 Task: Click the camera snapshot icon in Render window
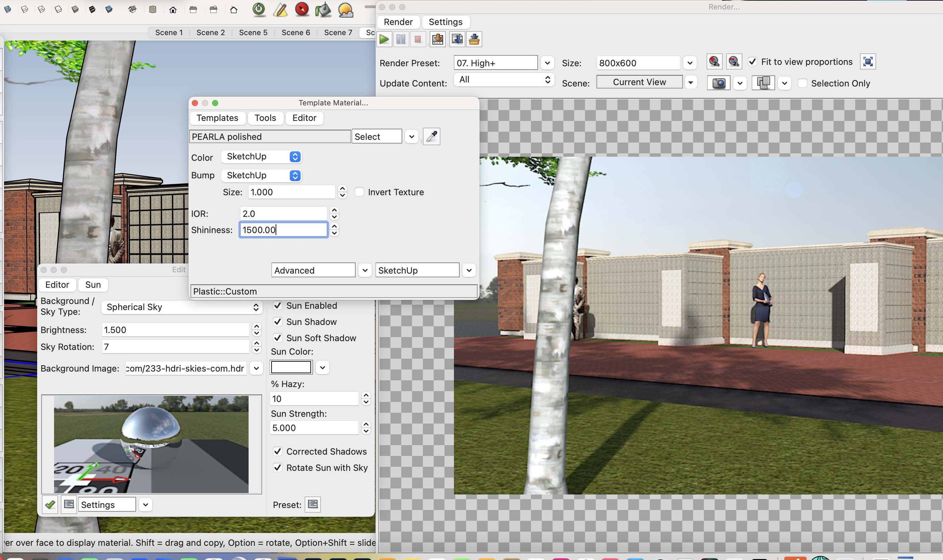(718, 83)
